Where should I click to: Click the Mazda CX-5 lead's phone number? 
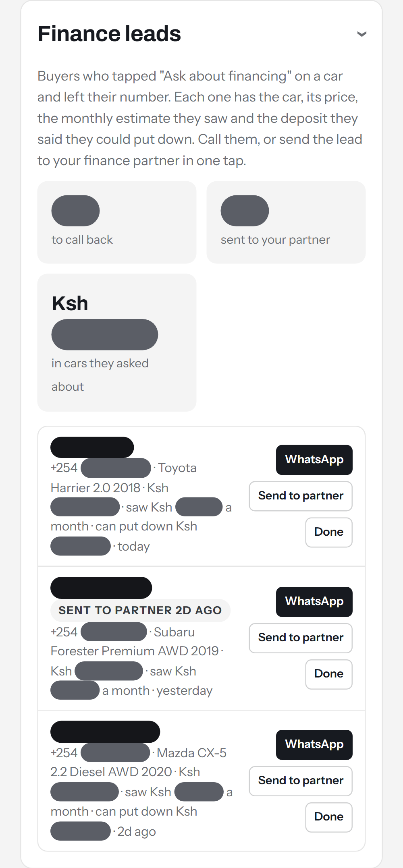[x=100, y=753]
